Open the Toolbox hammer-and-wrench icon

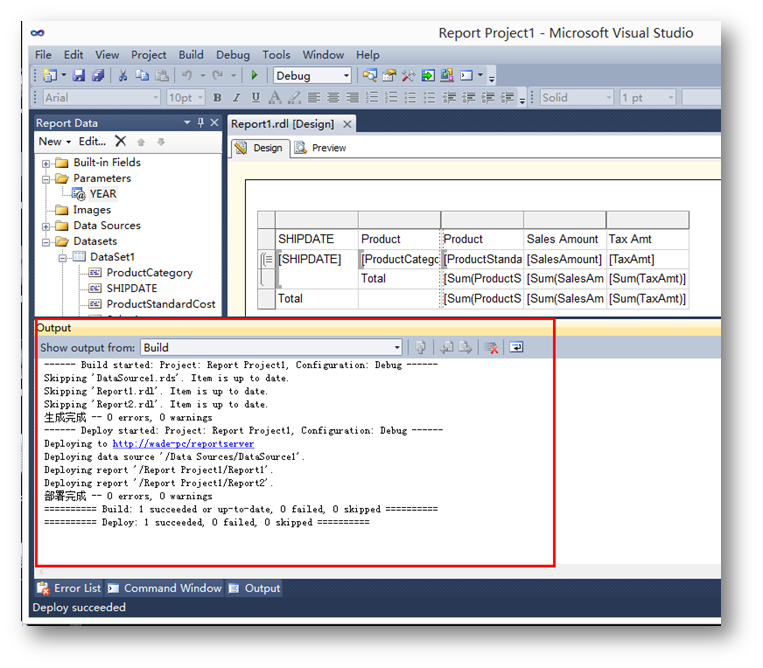[x=408, y=75]
